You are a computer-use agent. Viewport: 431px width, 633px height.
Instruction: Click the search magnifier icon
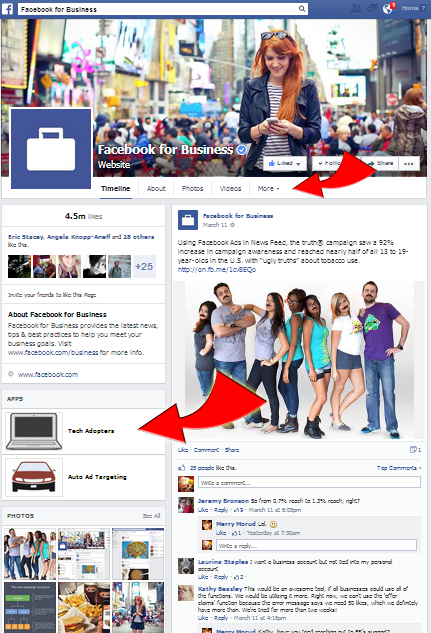tap(302, 9)
